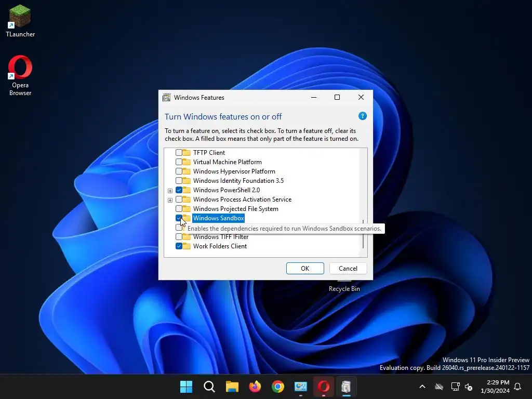This screenshot has height=399, width=532.
Task: Close the Windows Features dialog
Action: pos(361,97)
